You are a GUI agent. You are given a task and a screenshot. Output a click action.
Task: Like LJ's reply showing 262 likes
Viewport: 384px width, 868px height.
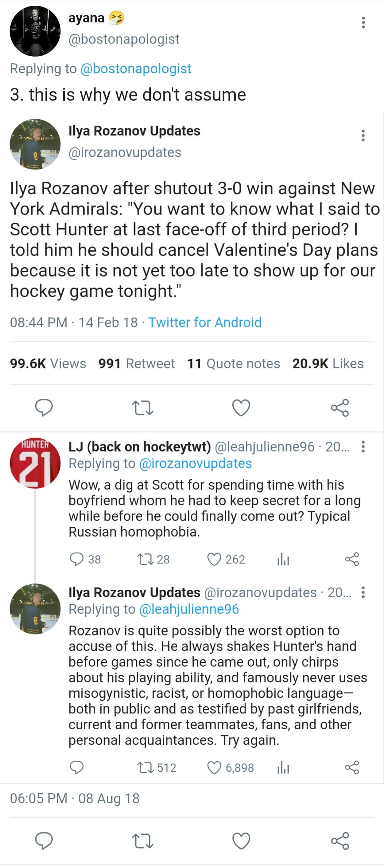[226, 559]
